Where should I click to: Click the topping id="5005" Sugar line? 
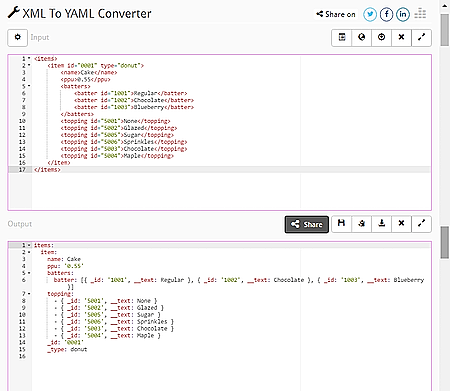coord(117,135)
